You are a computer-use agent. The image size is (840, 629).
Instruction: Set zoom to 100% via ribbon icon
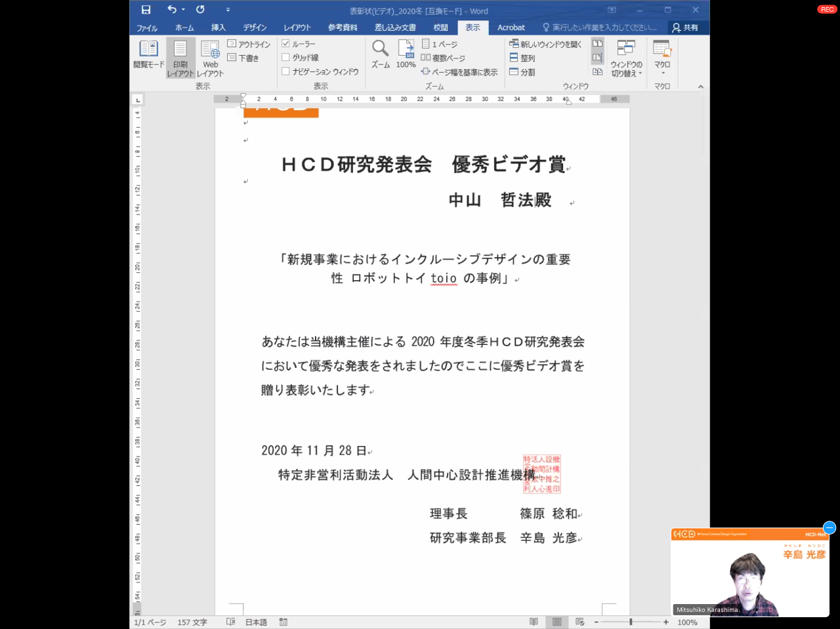coord(406,54)
